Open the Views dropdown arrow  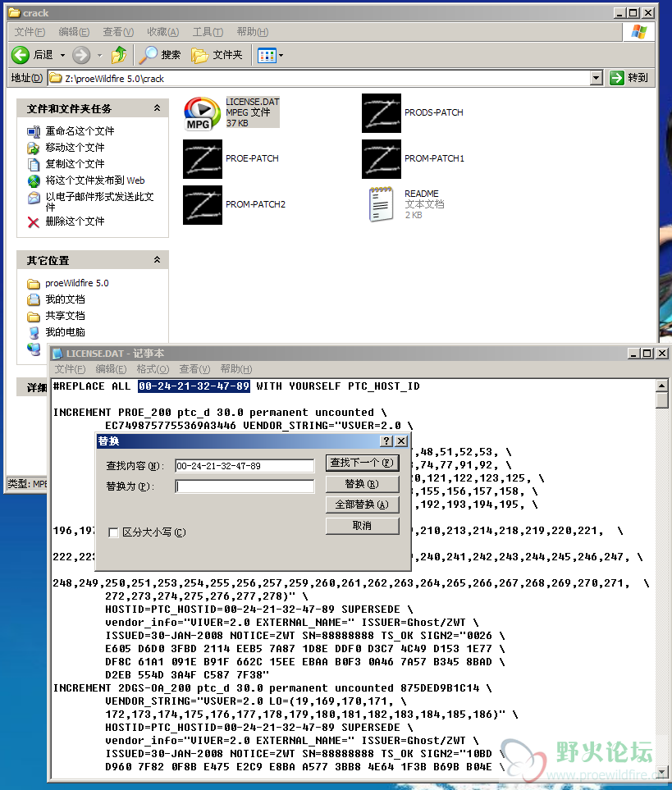point(281,56)
